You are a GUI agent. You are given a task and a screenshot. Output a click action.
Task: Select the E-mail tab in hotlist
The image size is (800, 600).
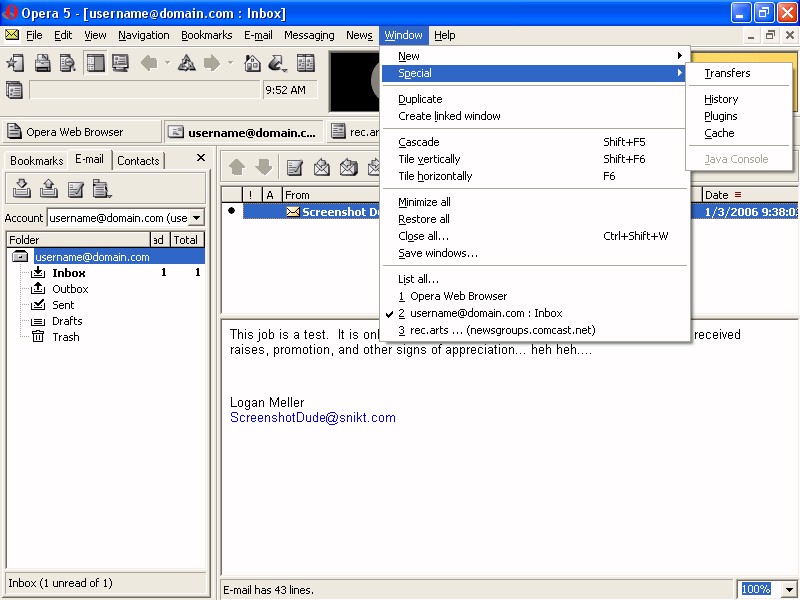[89, 159]
